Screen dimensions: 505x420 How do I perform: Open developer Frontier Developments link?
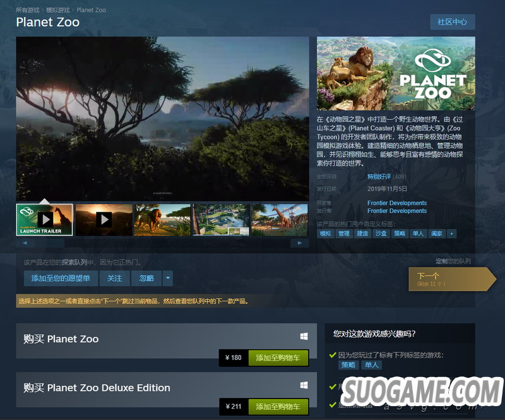point(397,203)
